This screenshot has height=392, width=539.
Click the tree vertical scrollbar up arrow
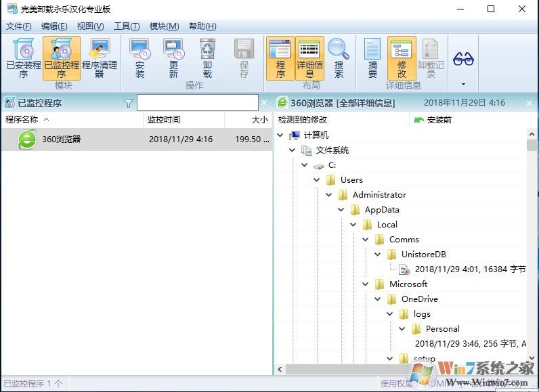532,134
